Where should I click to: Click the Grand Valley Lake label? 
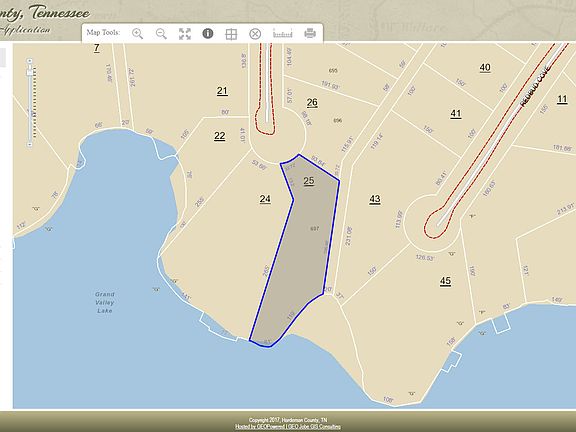(105, 302)
